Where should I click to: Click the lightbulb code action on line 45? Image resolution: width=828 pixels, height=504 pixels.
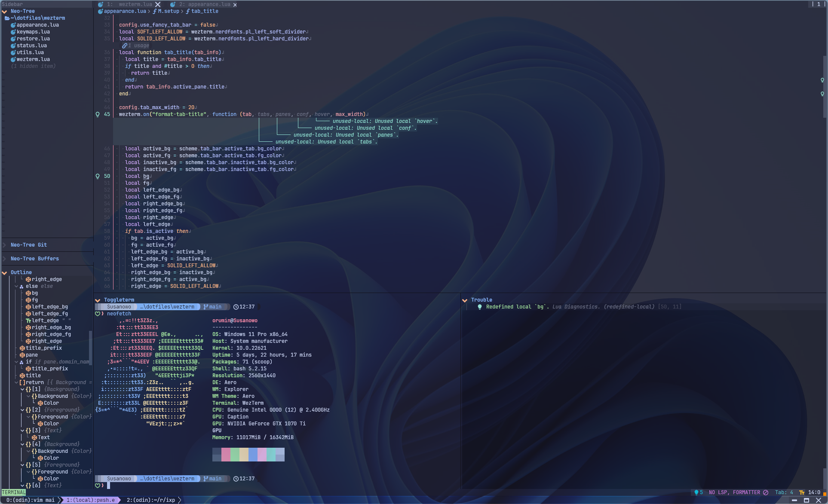pyautogui.click(x=98, y=114)
